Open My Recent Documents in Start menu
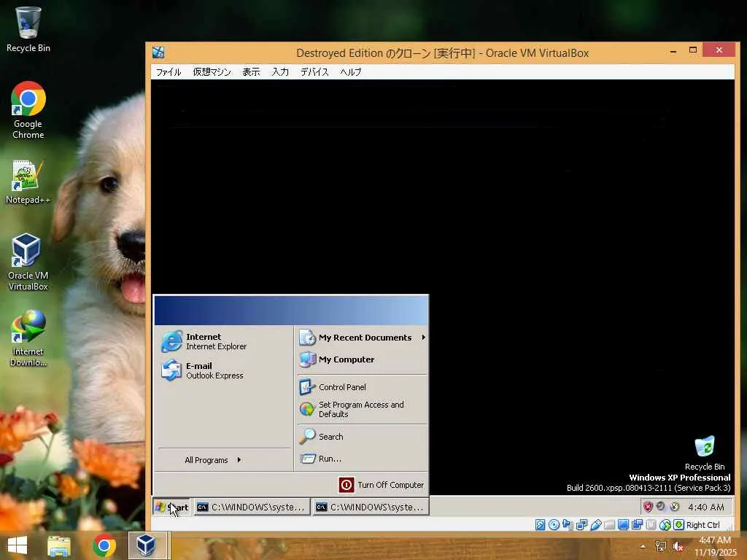The width and height of the screenshot is (747, 560). click(362, 338)
